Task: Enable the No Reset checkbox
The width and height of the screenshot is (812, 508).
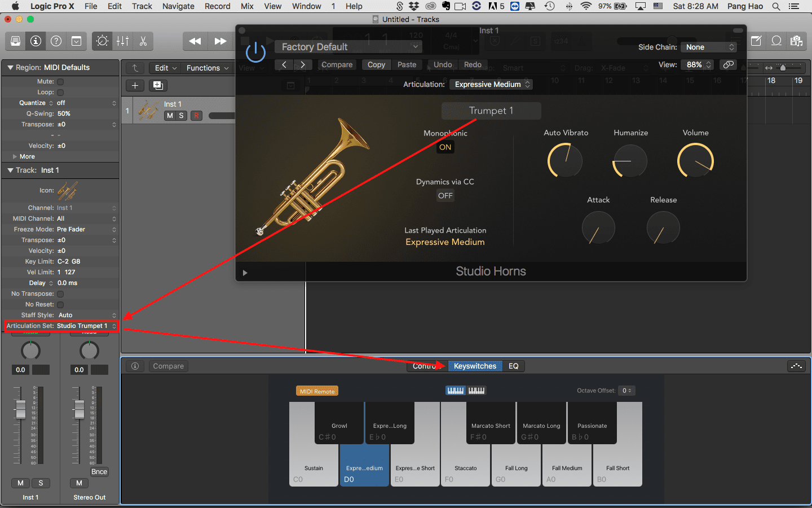Action: (60, 304)
